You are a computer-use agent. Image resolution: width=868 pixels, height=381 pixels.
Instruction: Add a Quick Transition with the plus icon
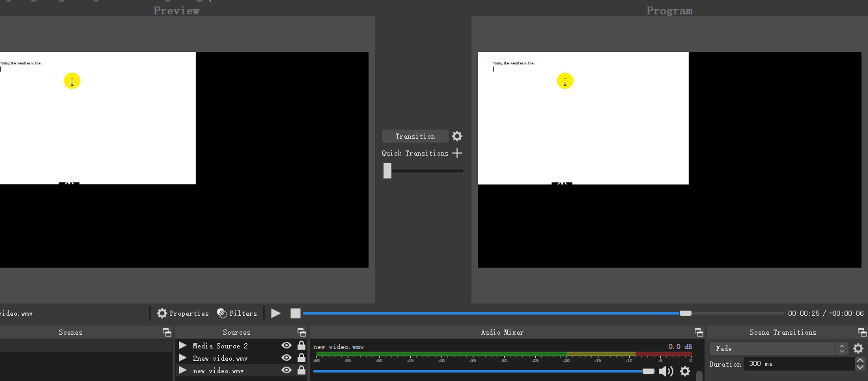click(457, 152)
